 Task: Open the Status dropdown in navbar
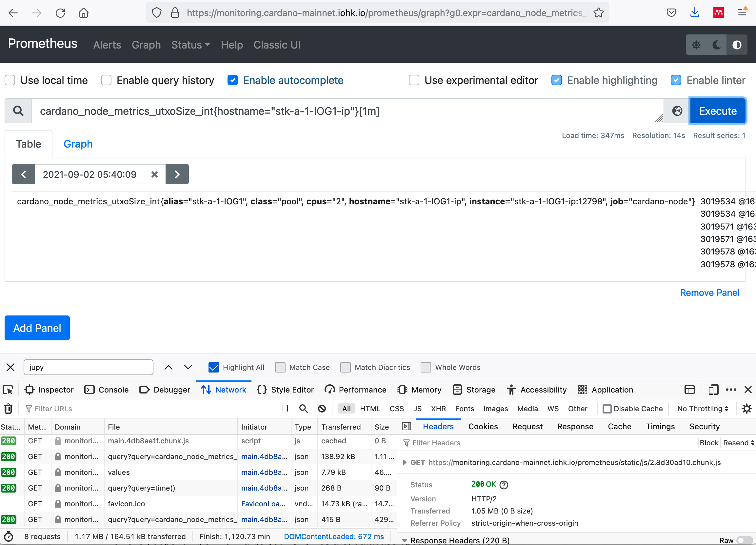191,45
